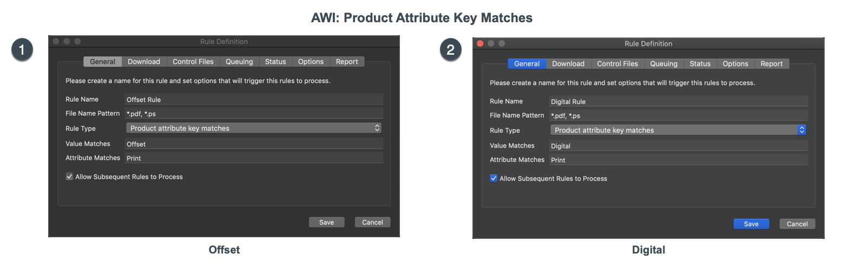Go to Options tab in Offset dialog
The image size is (868, 273).
point(311,62)
